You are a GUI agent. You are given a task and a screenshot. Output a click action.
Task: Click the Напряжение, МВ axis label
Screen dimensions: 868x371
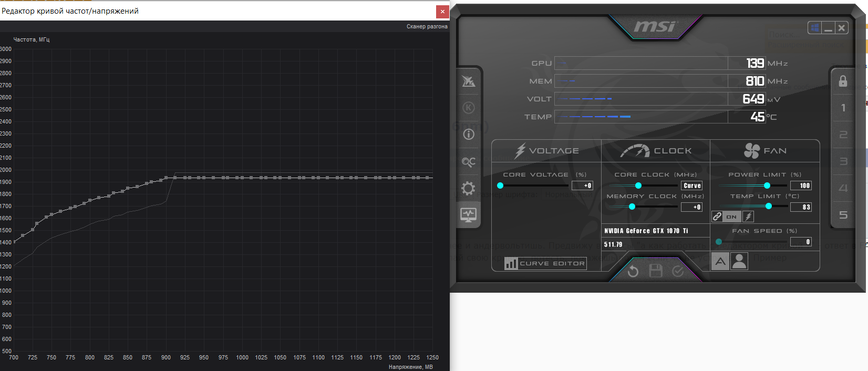click(411, 367)
